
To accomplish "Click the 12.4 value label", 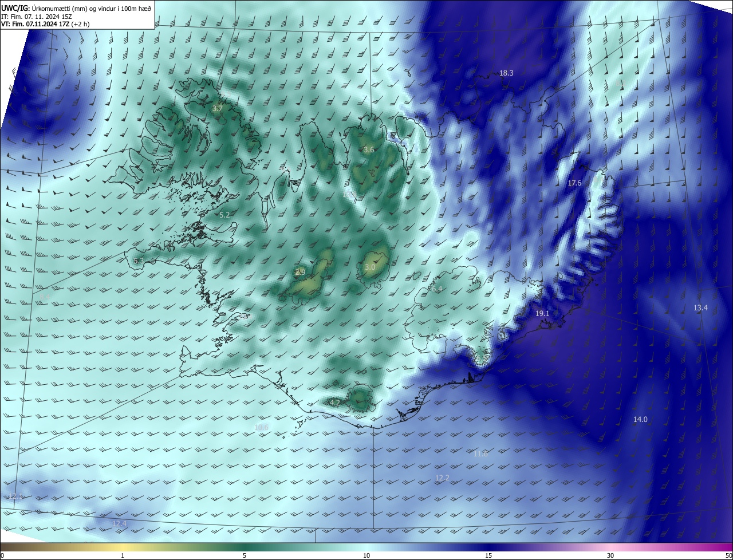I will coord(119,523).
